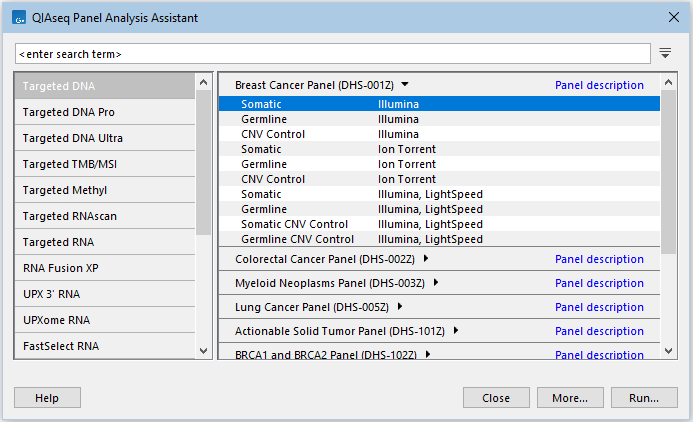Open Panel description for Colorectal Cancer Panel

pos(599,259)
